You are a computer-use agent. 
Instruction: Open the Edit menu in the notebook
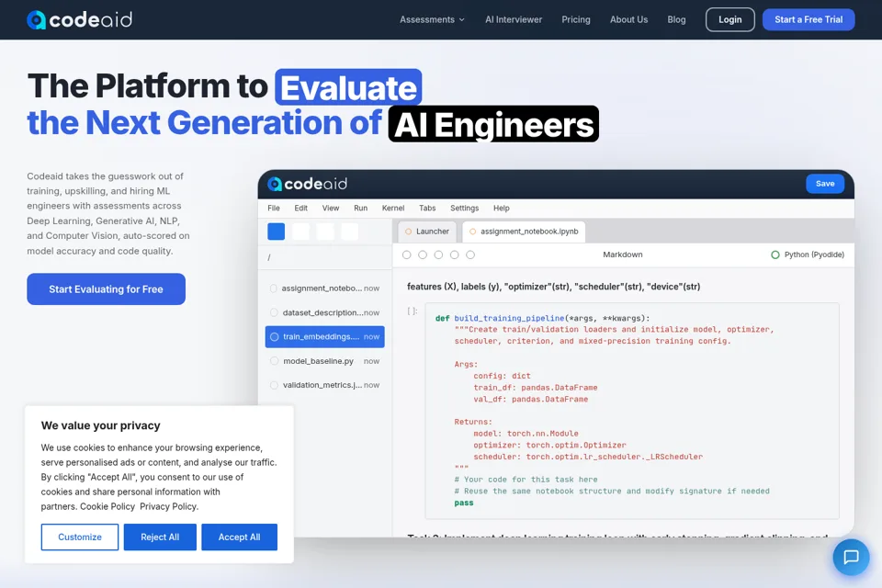(301, 209)
